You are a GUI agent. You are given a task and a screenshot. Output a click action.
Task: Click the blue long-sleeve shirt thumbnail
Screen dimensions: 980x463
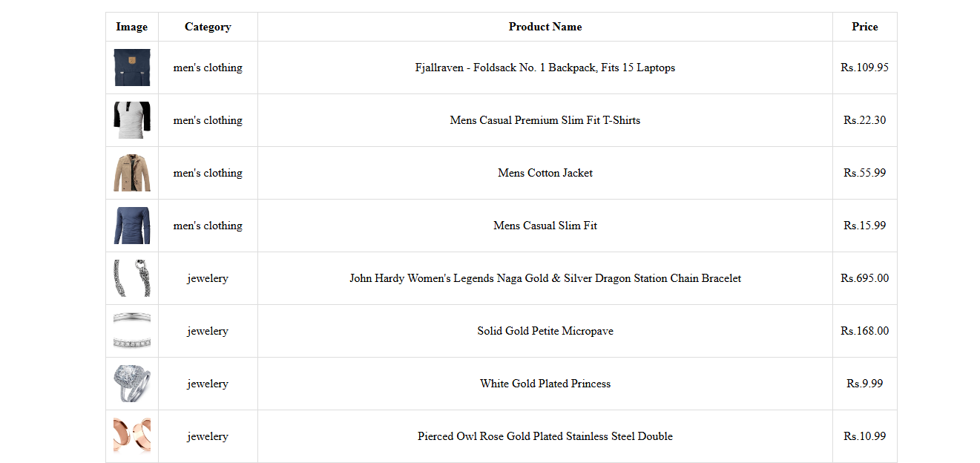point(132,226)
